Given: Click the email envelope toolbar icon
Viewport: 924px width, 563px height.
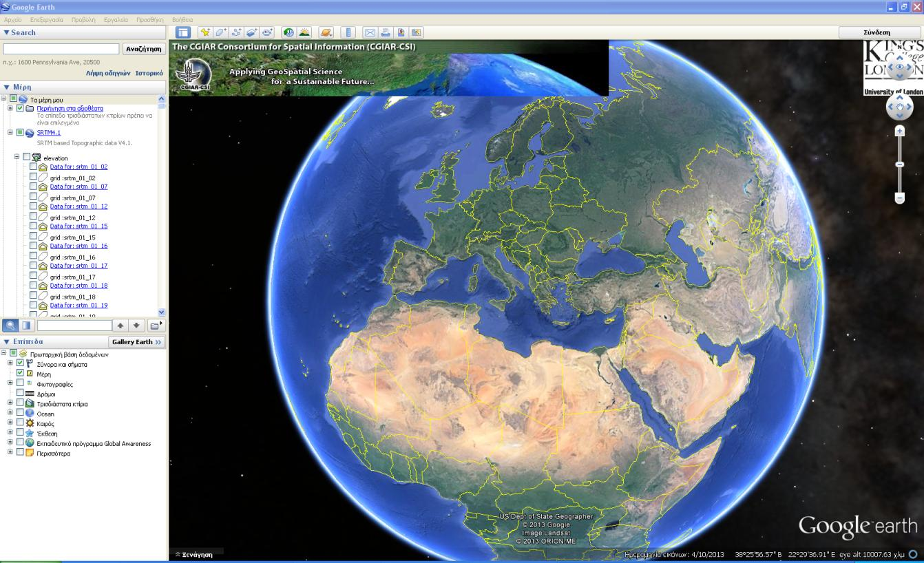Looking at the screenshot, I should point(370,32).
